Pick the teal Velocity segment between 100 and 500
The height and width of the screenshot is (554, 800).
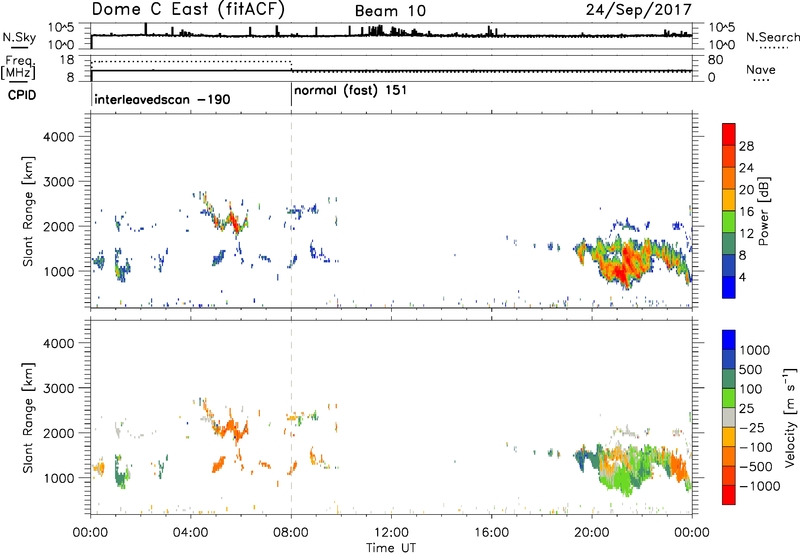pyautogui.click(x=729, y=379)
